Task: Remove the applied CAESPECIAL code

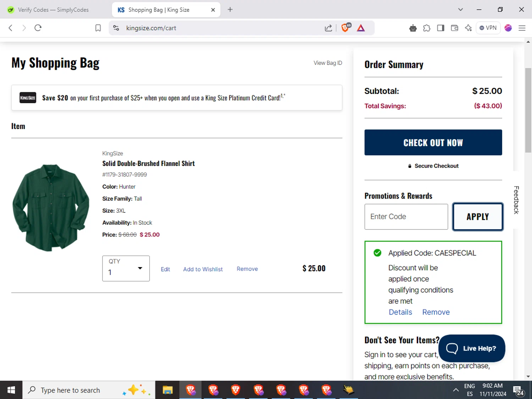Action: tap(436, 312)
